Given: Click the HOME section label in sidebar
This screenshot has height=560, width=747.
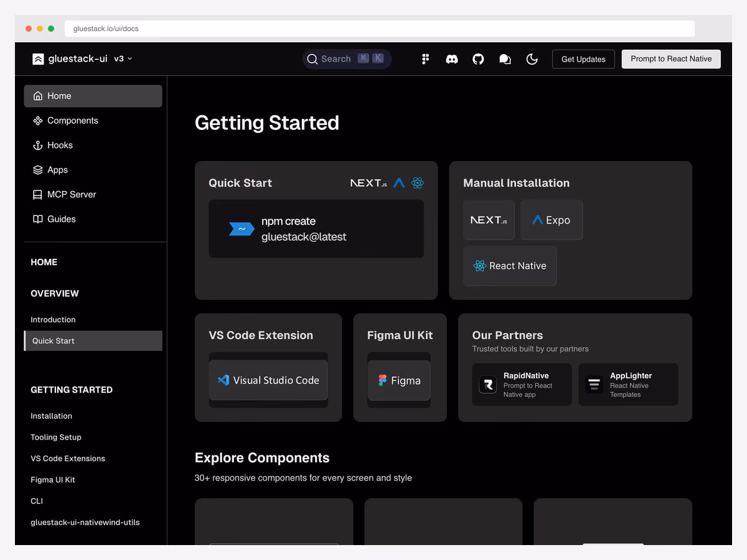Looking at the screenshot, I should tap(44, 263).
